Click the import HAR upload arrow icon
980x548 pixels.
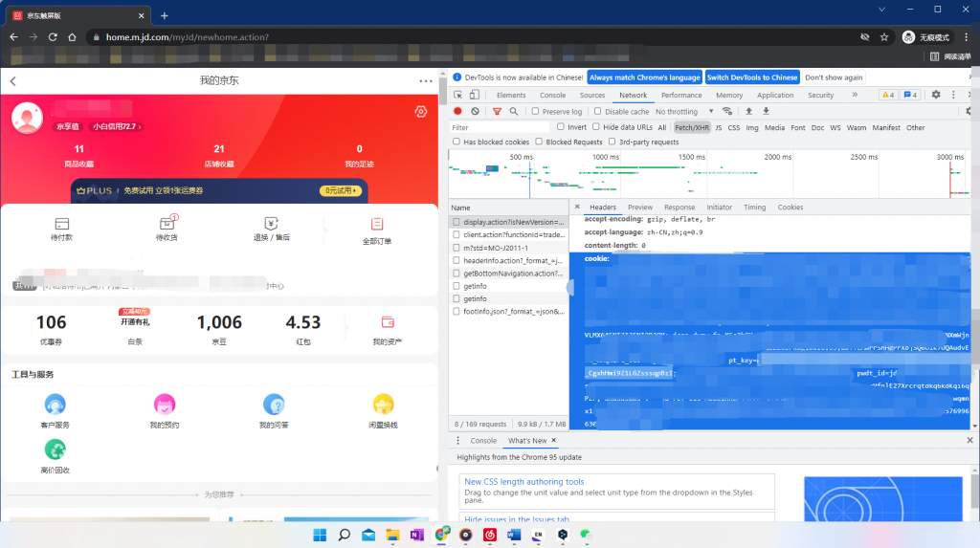click(x=748, y=111)
